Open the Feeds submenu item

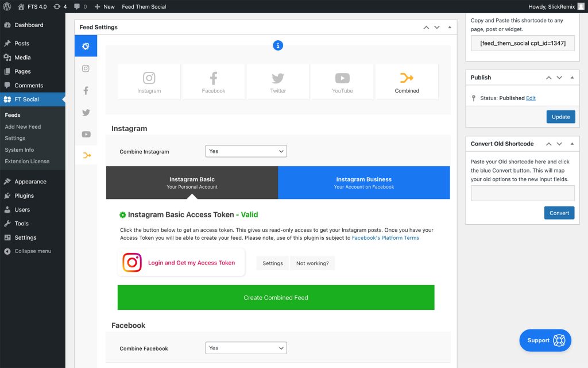coord(13,115)
